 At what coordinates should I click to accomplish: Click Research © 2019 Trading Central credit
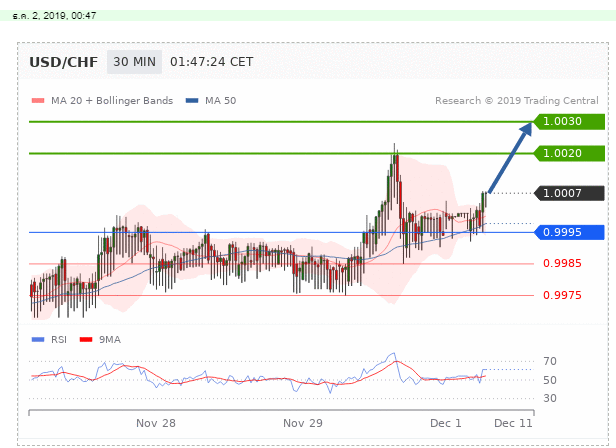(517, 101)
